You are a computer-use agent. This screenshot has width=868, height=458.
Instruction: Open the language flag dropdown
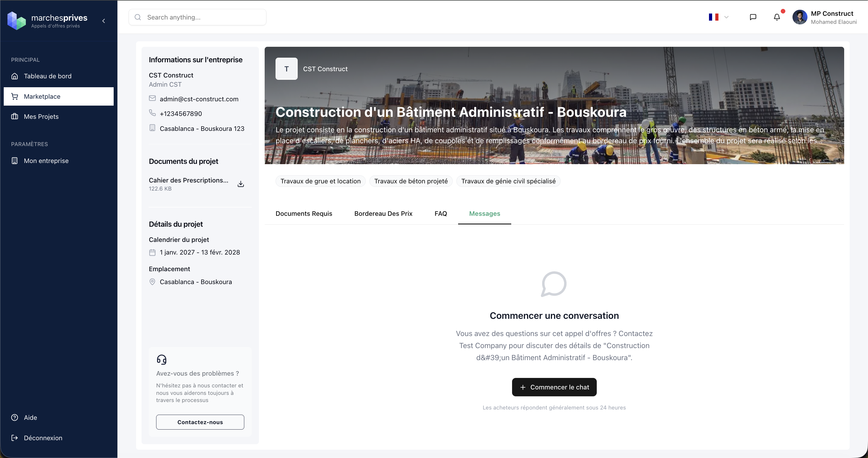(x=718, y=17)
